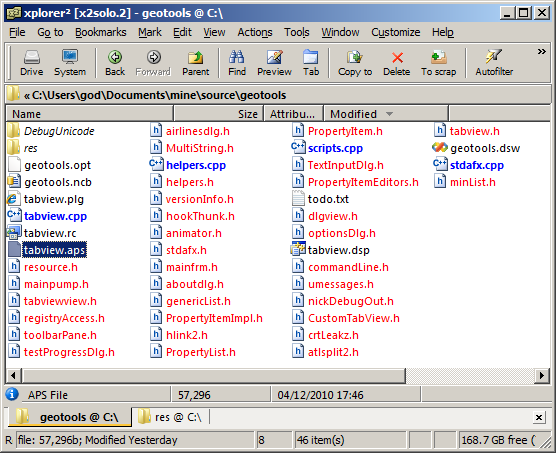Click horizontal scrollbar right arrow
The image size is (556, 453).
click(541, 375)
